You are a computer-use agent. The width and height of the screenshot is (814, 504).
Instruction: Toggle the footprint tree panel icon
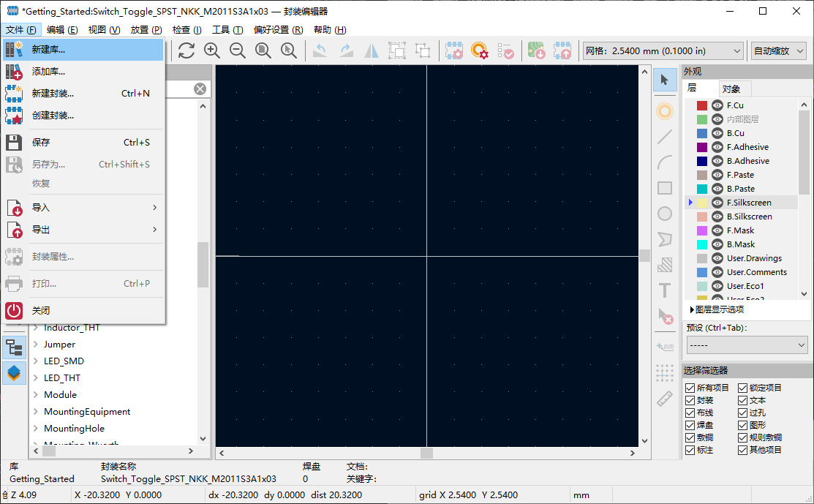tap(14, 347)
